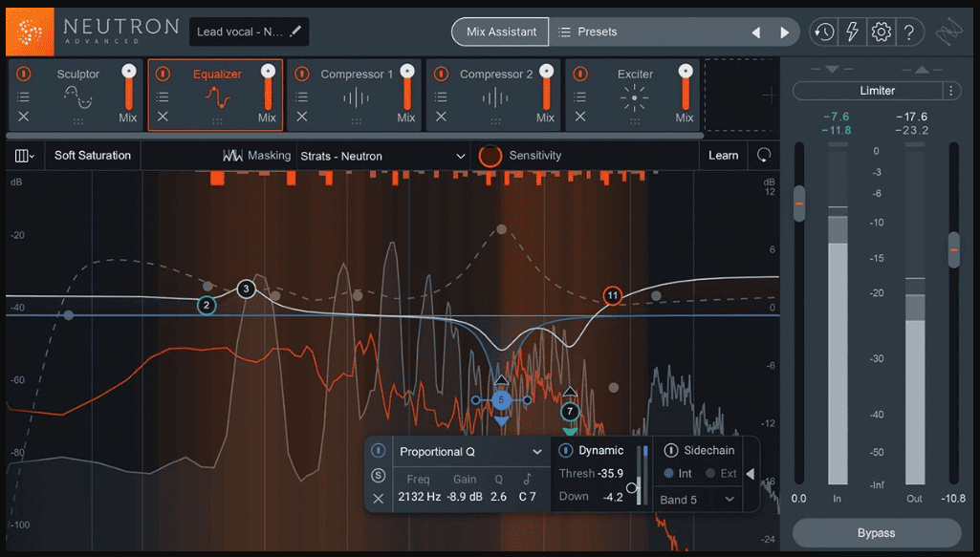980x557 pixels.
Task: Open the Compressor 1 presets list icon
Action: pyautogui.click(x=302, y=96)
